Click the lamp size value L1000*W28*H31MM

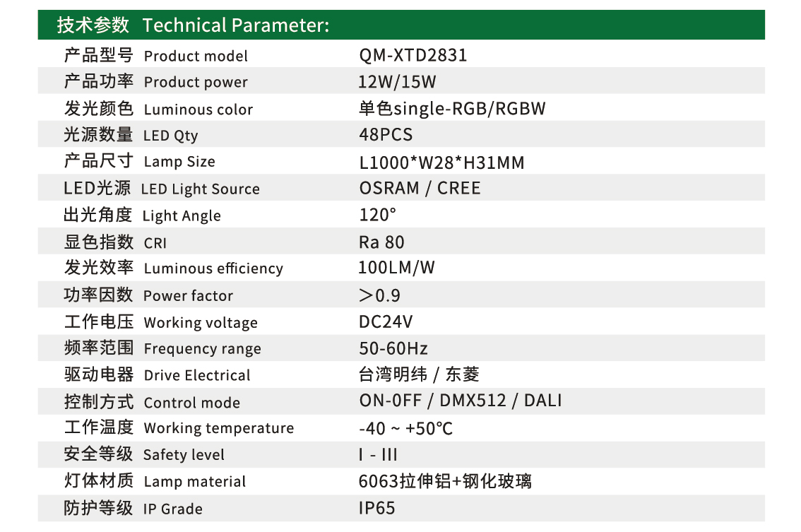(x=441, y=162)
